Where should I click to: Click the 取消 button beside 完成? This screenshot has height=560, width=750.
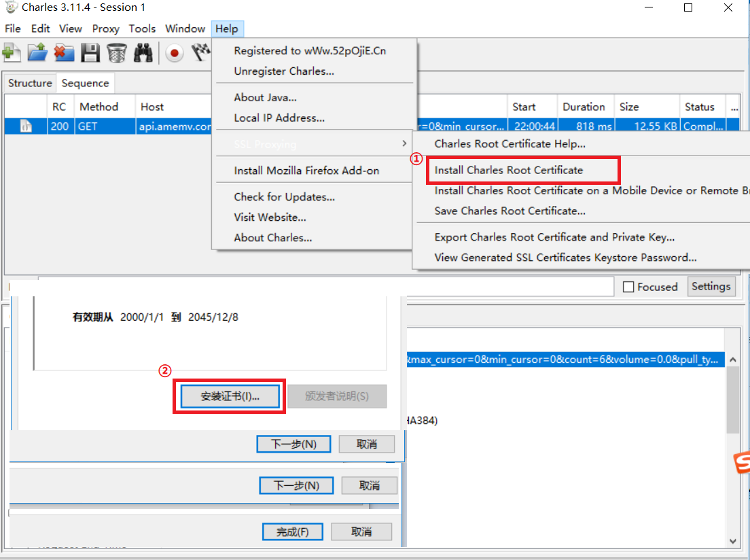click(x=361, y=531)
